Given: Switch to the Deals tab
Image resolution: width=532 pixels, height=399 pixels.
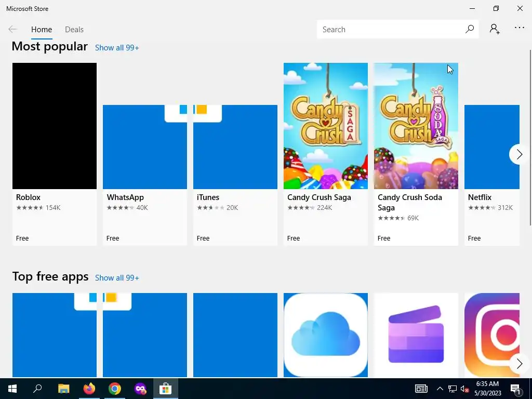Looking at the screenshot, I should coord(74,30).
